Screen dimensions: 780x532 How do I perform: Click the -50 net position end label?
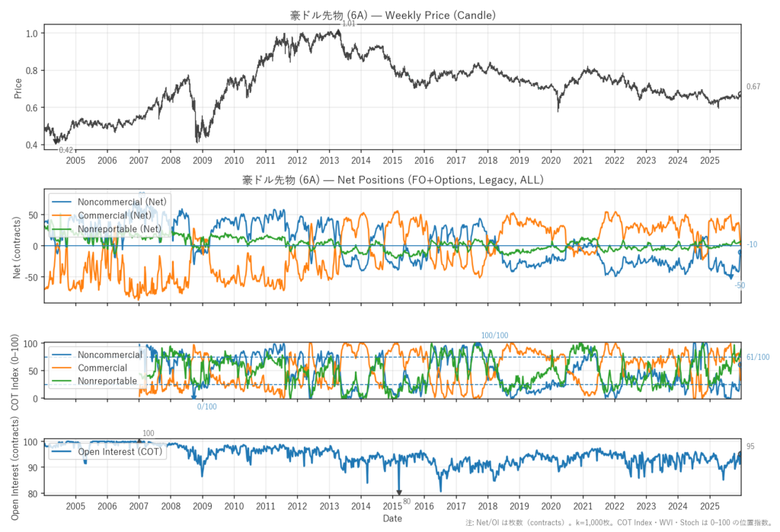tap(740, 285)
